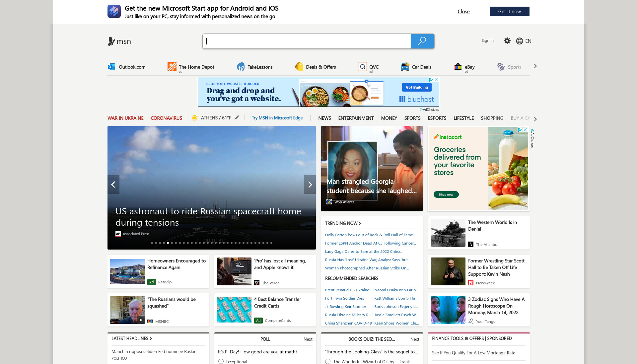
Task: Open Sports shortcut icon
Action: [501, 67]
